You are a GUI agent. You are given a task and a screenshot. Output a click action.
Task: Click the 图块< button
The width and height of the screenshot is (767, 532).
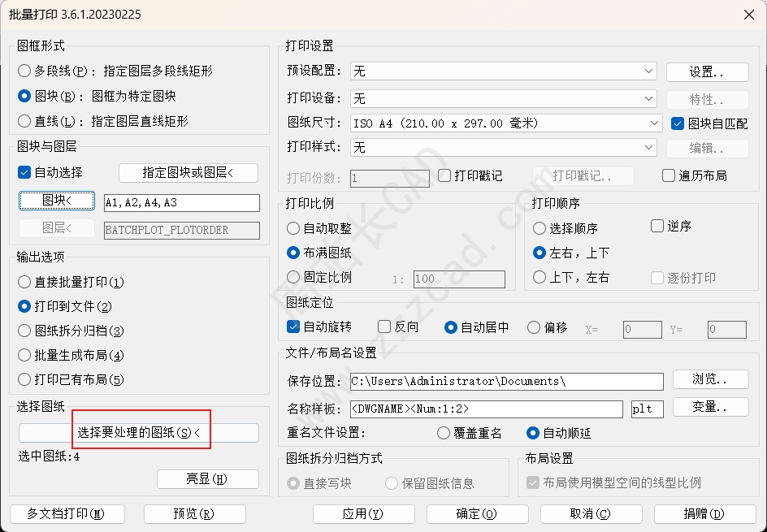click(x=57, y=201)
